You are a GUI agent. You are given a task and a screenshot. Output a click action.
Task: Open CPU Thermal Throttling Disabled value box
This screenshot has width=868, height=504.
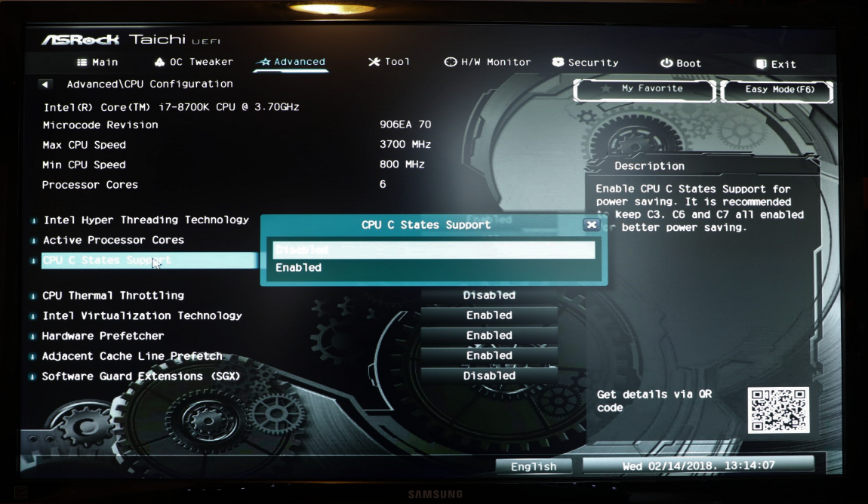[x=489, y=296]
